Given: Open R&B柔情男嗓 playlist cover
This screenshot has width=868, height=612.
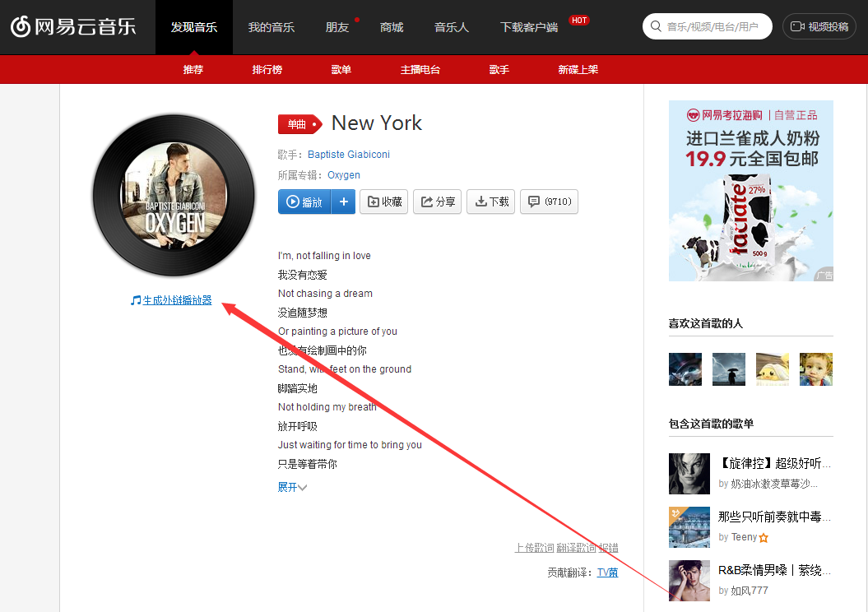Looking at the screenshot, I should click(x=689, y=581).
